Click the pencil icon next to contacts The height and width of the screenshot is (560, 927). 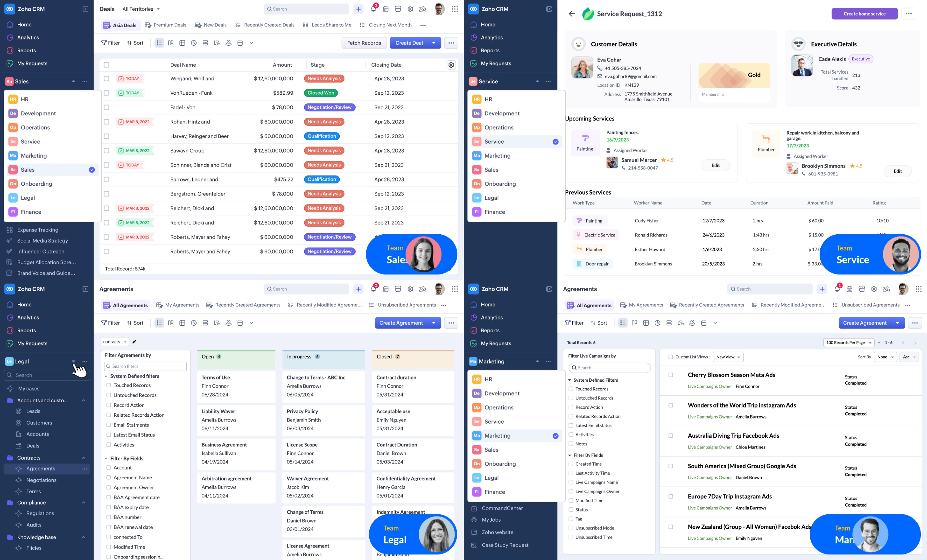point(134,342)
